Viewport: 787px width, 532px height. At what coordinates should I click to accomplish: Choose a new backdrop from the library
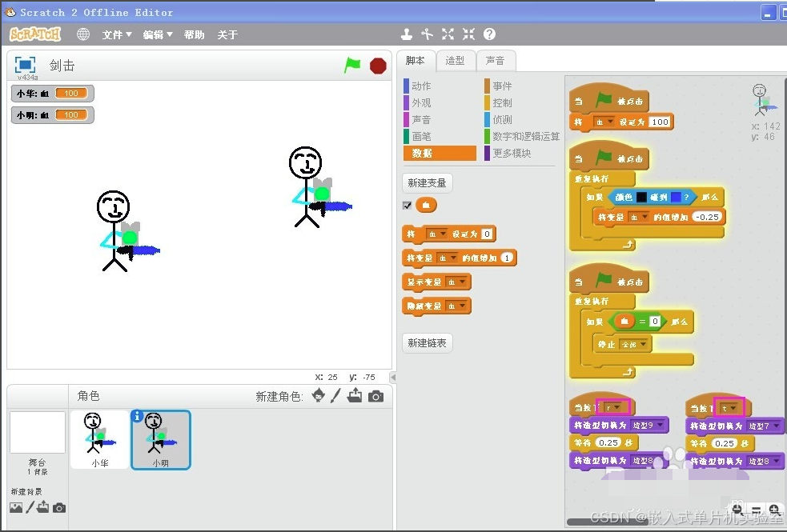click(16, 507)
